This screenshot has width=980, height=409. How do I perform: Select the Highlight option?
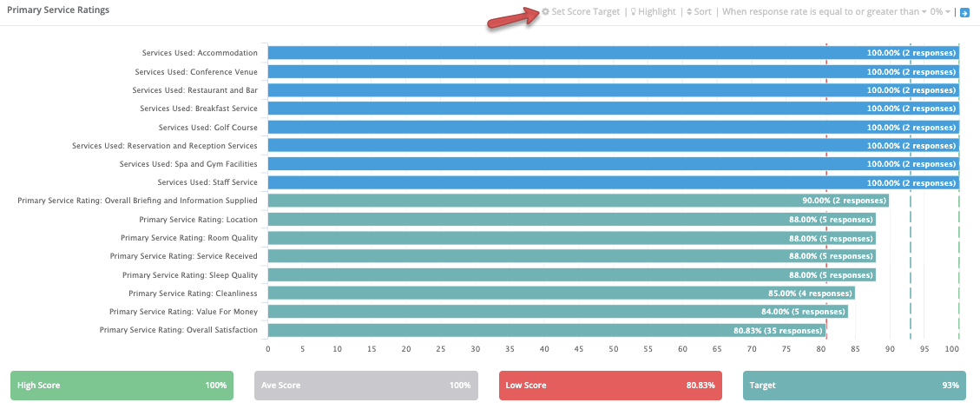coord(653,12)
